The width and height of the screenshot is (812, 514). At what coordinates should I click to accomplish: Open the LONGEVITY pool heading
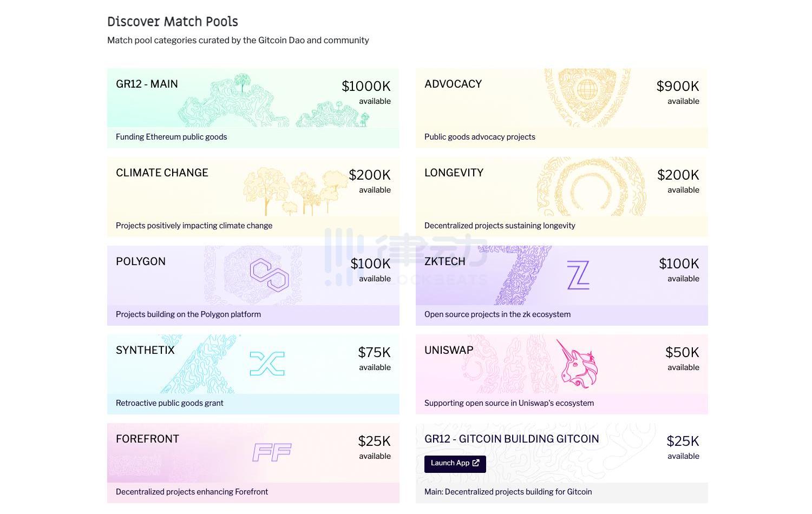tap(454, 173)
